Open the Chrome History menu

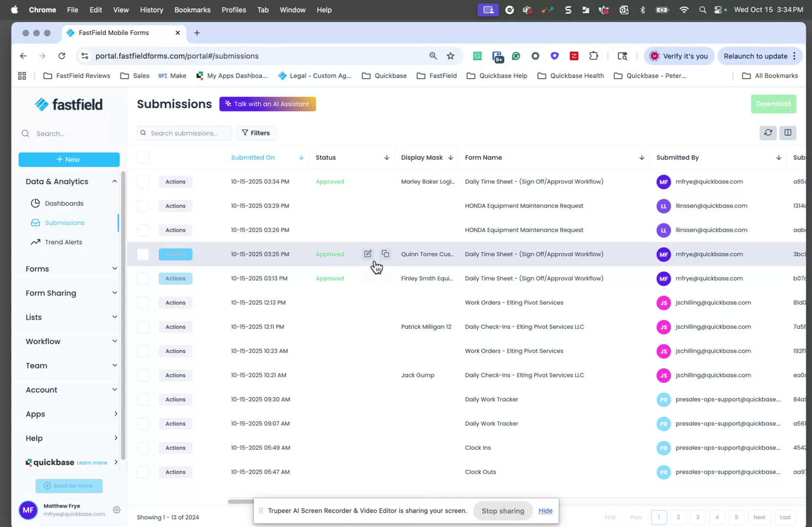(x=151, y=10)
